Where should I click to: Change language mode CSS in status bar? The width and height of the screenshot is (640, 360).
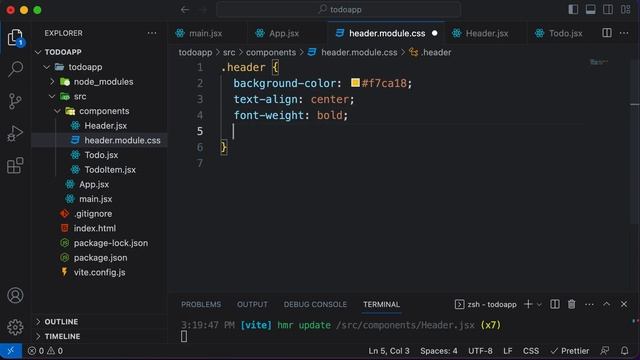click(x=531, y=351)
